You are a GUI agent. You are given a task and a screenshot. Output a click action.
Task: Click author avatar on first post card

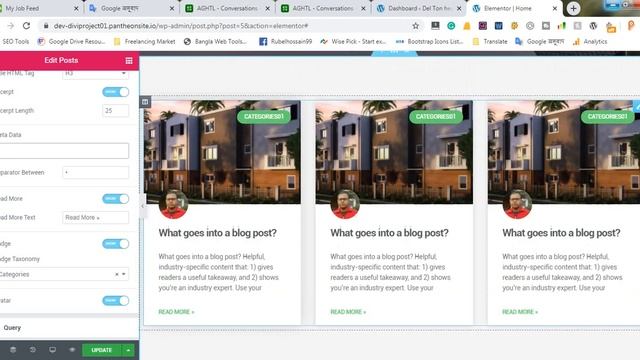click(173, 204)
